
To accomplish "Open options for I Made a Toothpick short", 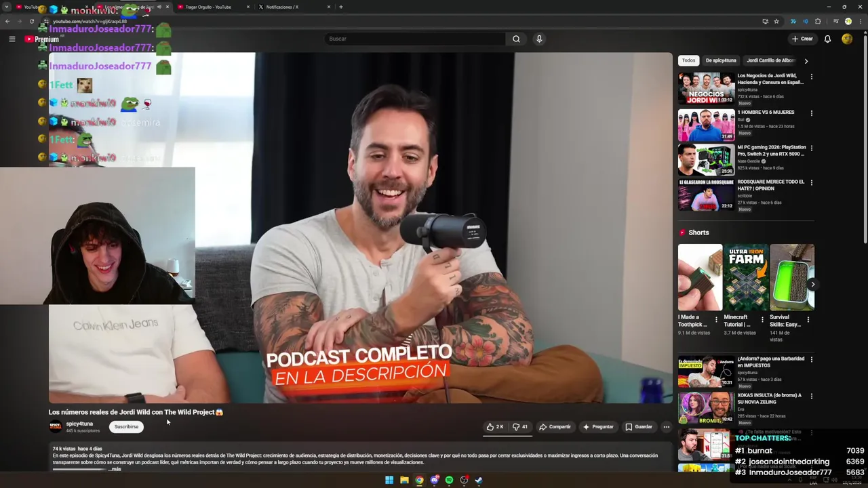I will click(716, 320).
